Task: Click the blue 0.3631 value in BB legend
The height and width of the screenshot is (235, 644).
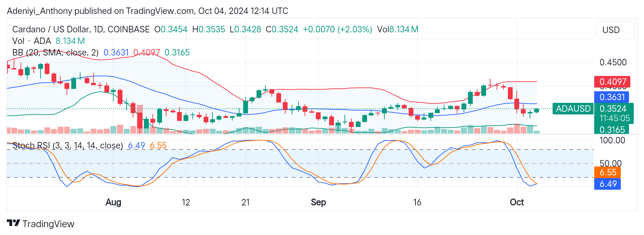Action: [116, 52]
